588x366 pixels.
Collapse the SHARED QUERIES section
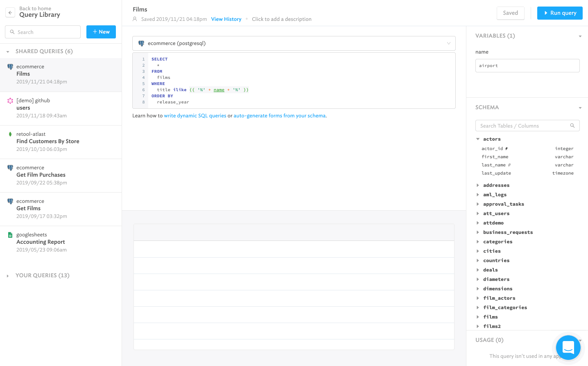8,51
